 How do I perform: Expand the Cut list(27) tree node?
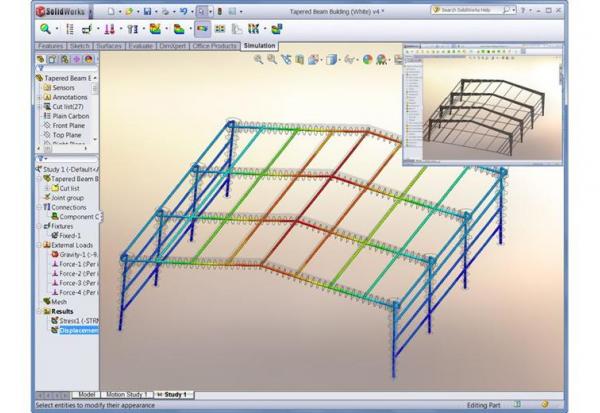38,106
